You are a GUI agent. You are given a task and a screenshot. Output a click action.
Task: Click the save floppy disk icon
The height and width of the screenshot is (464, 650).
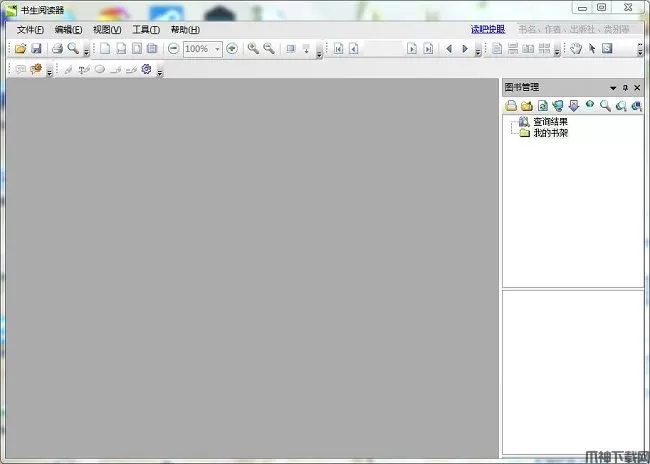point(36,49)
